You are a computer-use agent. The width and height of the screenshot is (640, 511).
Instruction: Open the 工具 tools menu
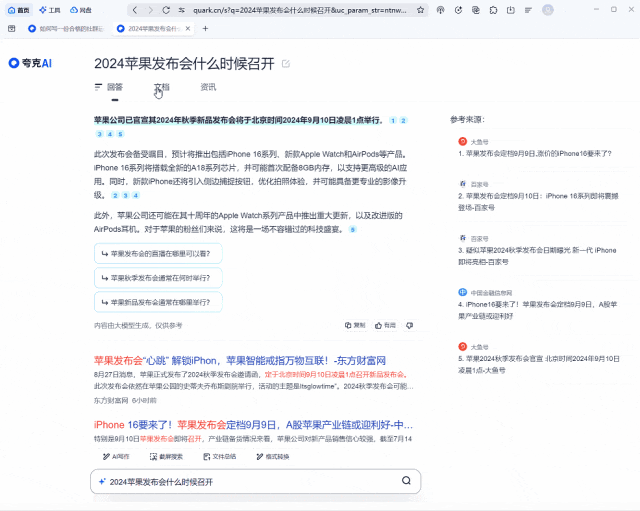click(49, 10)
